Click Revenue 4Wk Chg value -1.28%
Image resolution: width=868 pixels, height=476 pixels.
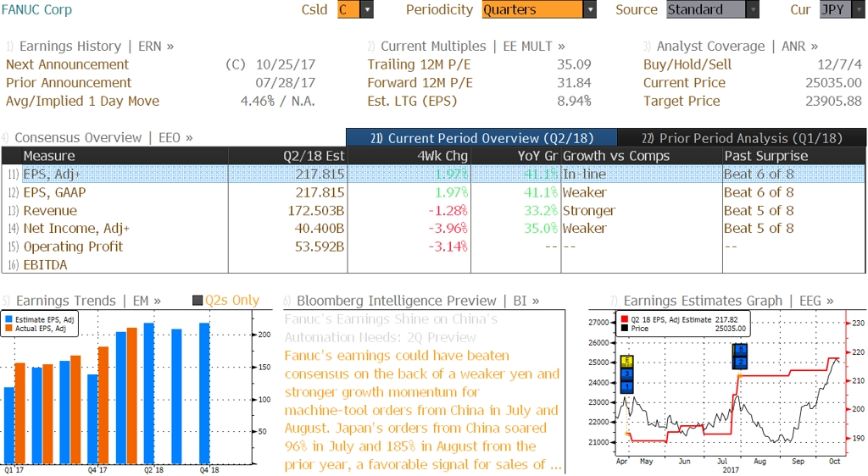coord(448,211)
